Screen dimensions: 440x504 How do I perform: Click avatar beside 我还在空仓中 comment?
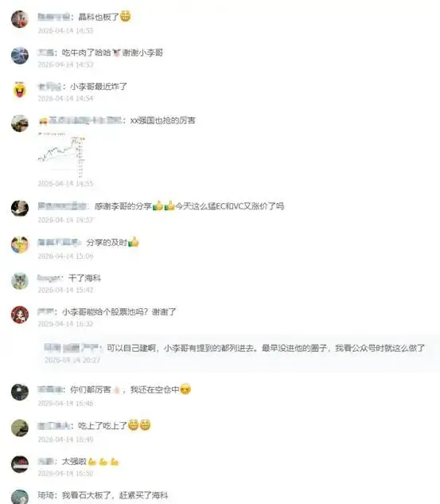click(20, 392)
